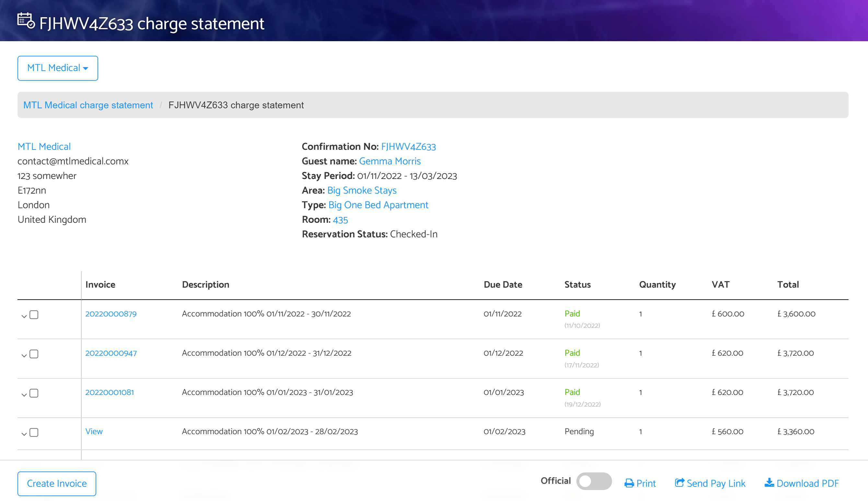
Task: Open confirmation number FJHWV4Z633 link
Action: point(408,147)
